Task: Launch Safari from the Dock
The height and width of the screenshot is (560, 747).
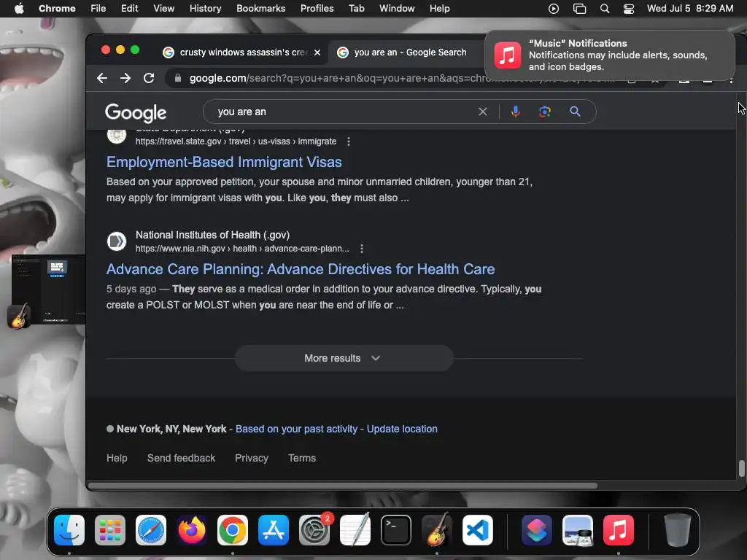Action: 151,530
